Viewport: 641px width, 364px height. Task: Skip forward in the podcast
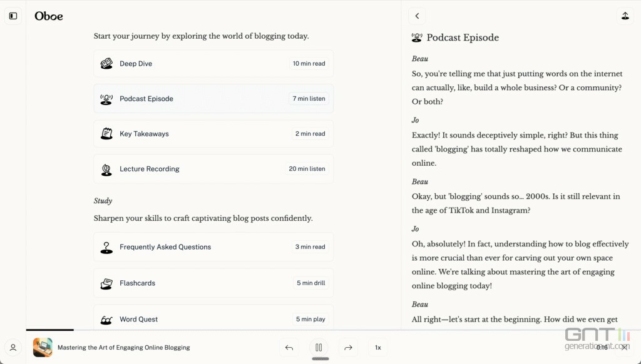348,347
